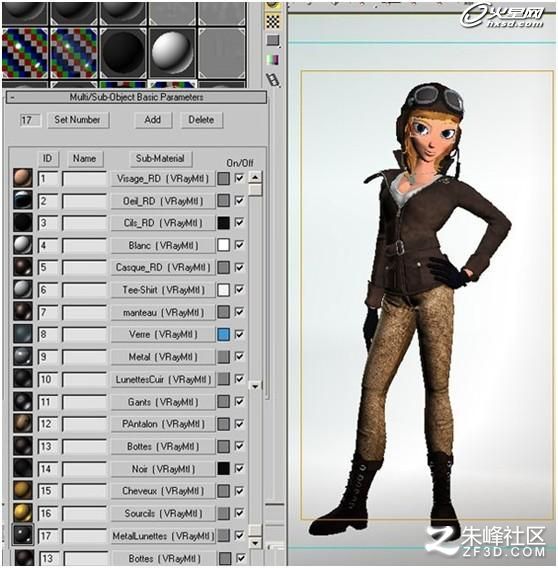Open the Metal (VRayMtl) sub-material

163,357
